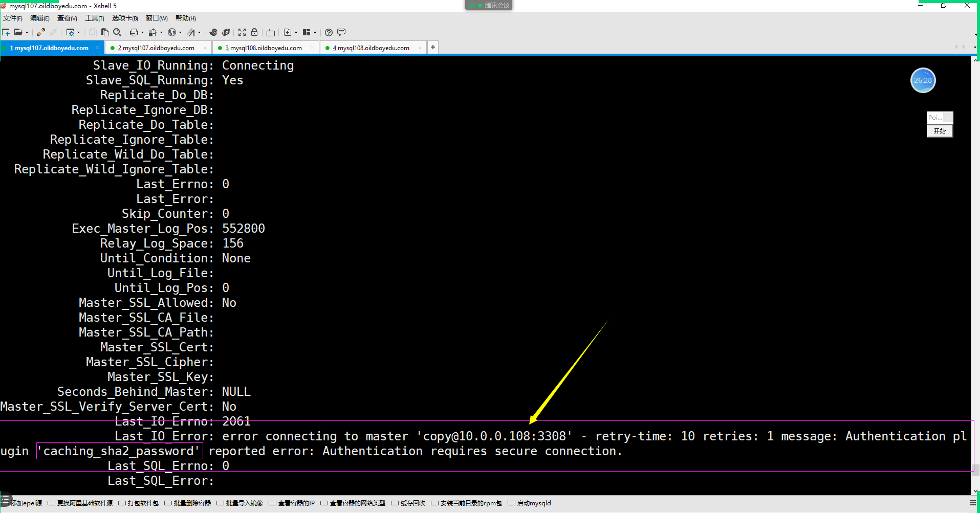The height and width of the screenshot is (513, 980).
Task: Click the reconnect link icon
Action: (41, 32)
